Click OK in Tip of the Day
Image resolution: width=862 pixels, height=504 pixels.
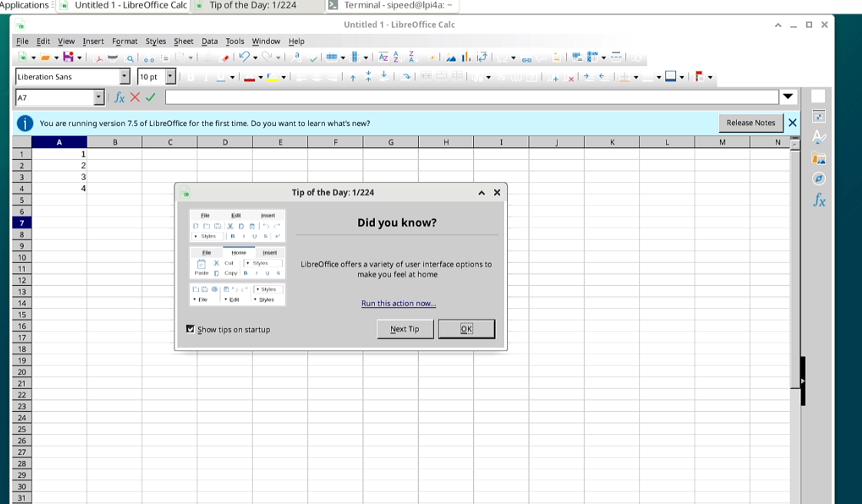point(466,330)
